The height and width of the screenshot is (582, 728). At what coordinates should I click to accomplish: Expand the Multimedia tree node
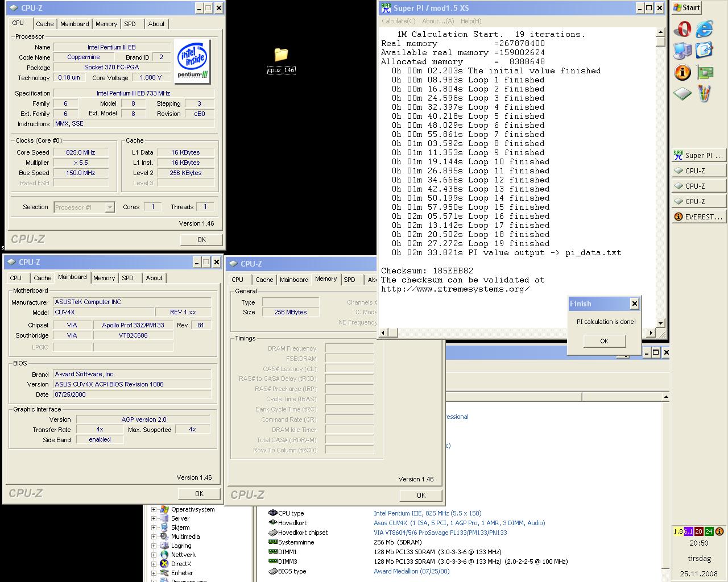[154, 537]
